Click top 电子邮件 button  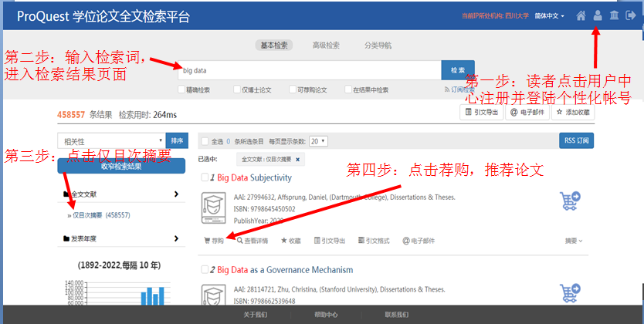(x=527, y=112)
